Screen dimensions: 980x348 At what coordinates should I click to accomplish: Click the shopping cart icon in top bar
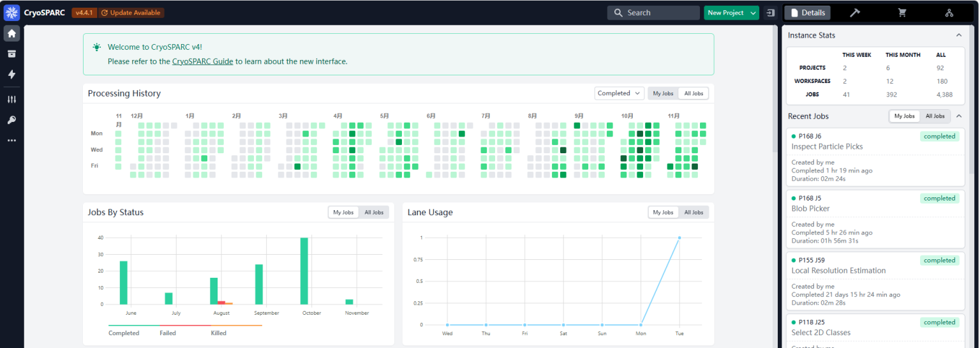coord(902,13)
